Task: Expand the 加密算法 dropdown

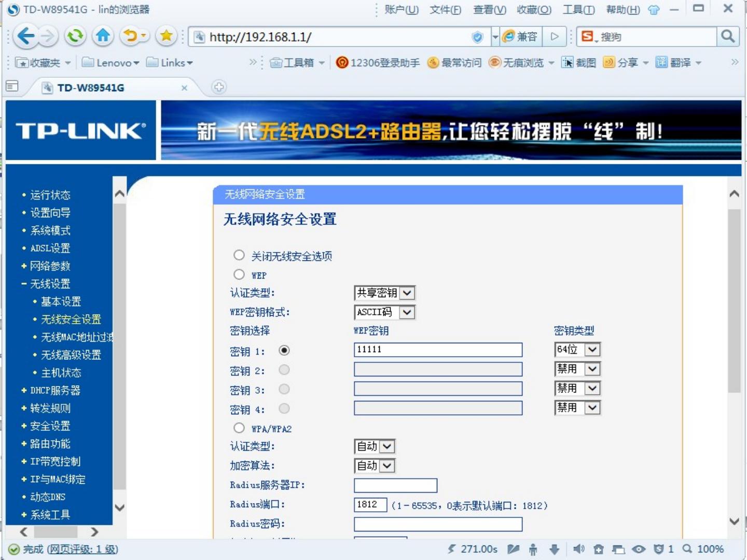Action: click(x=375, y=466)
